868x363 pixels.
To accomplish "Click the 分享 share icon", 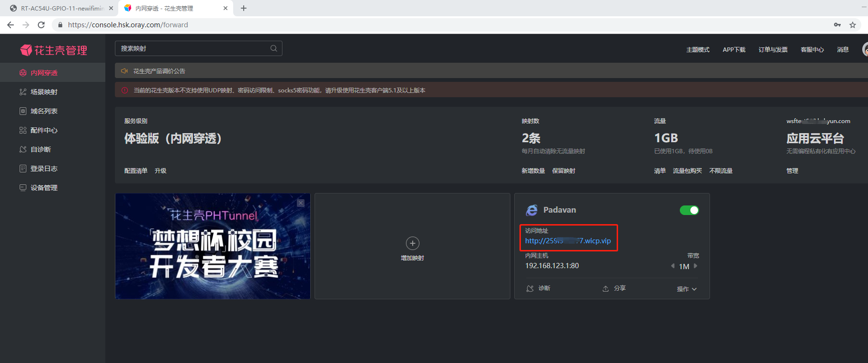I will click(x=606, y=288).
